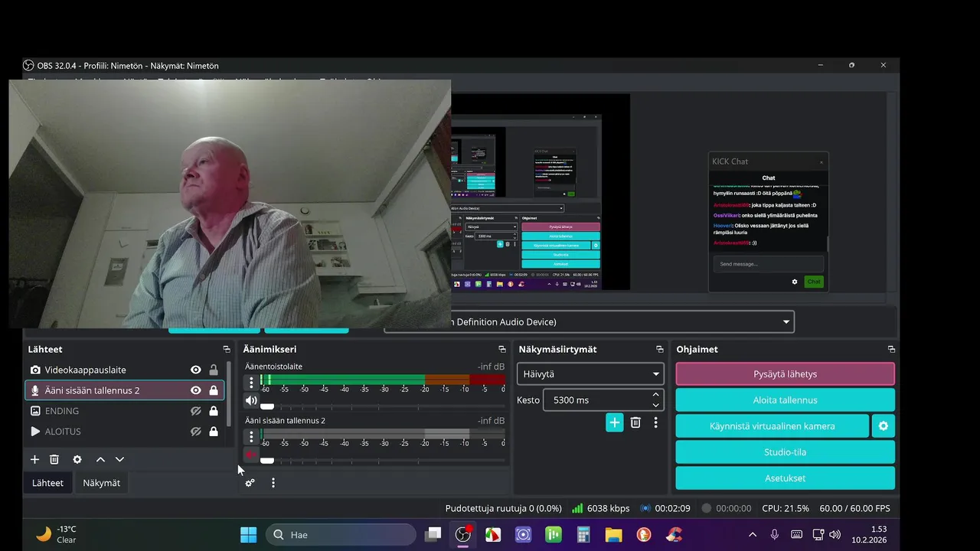Image resolution: width=980 pixels, height=551 pixels.
Task: Launch DuckDuckGo browser from taskbar
Action: point(644,534)
